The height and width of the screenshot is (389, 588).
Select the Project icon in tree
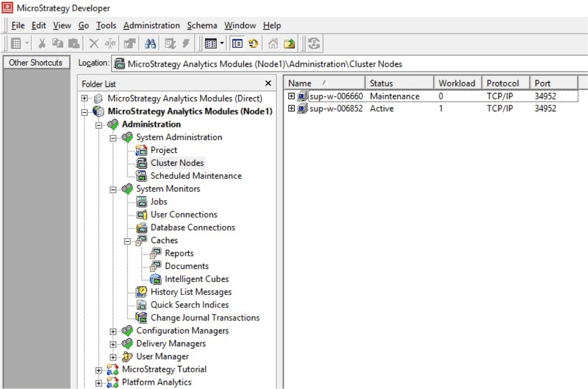click(142, 150)
